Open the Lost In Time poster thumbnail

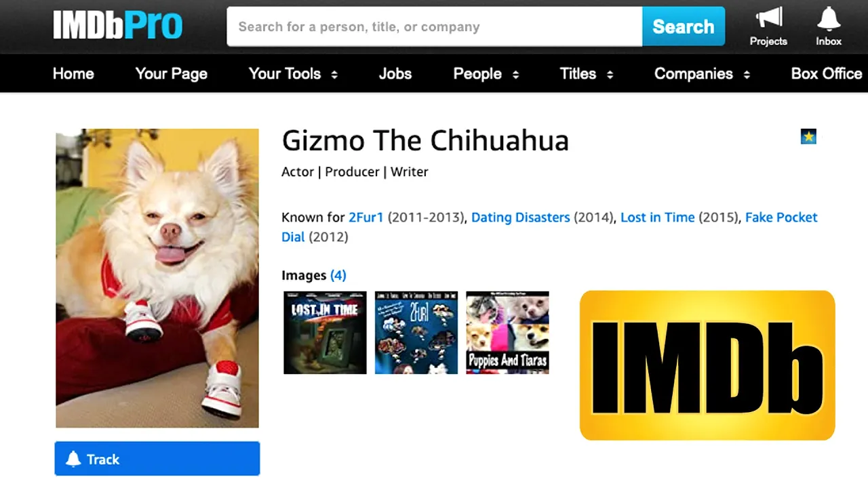pos(325,333)
